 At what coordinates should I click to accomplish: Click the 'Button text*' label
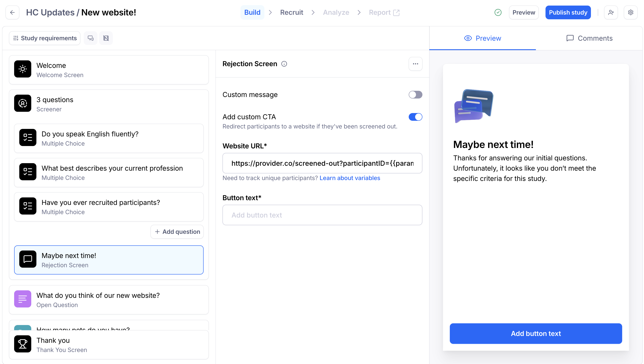242,197
